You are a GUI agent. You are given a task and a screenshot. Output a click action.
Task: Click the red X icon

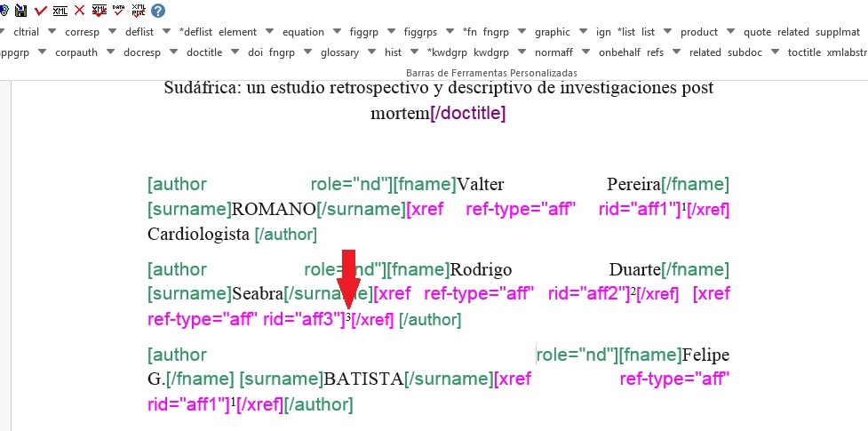tap(80, 11)
